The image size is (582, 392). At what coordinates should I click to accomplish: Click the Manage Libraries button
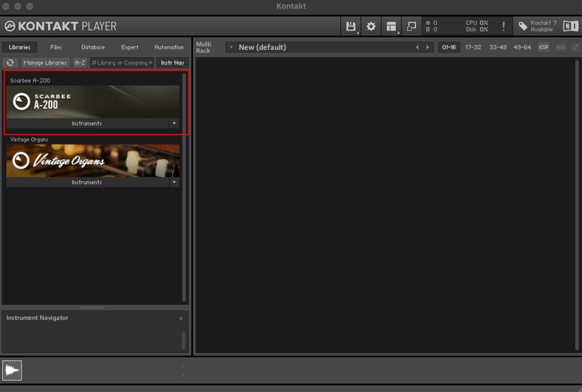(x=45, y=62)
